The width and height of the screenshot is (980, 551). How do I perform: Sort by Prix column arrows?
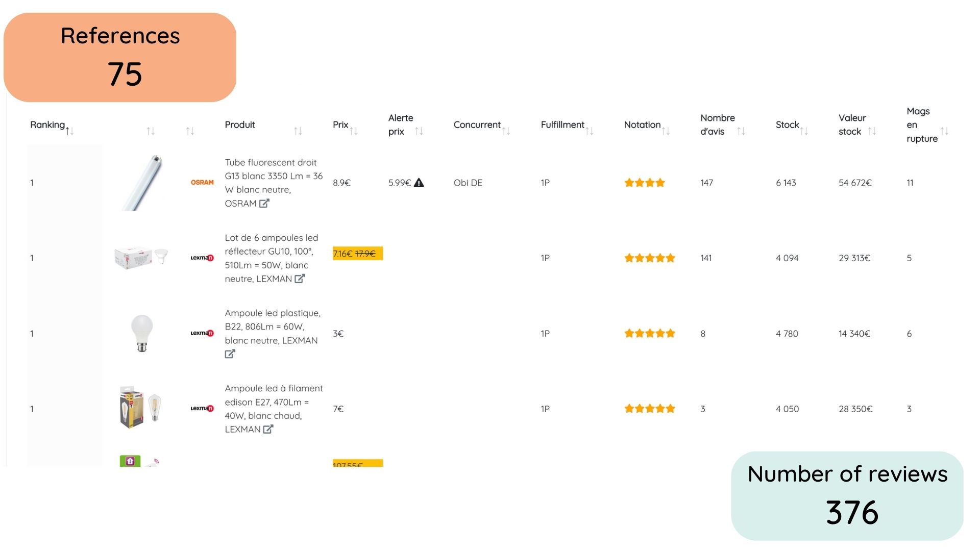click(x=354, y=131)
